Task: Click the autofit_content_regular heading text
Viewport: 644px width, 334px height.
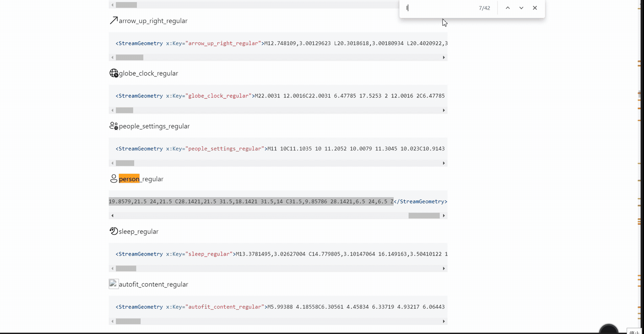Action: click(153, 284)
